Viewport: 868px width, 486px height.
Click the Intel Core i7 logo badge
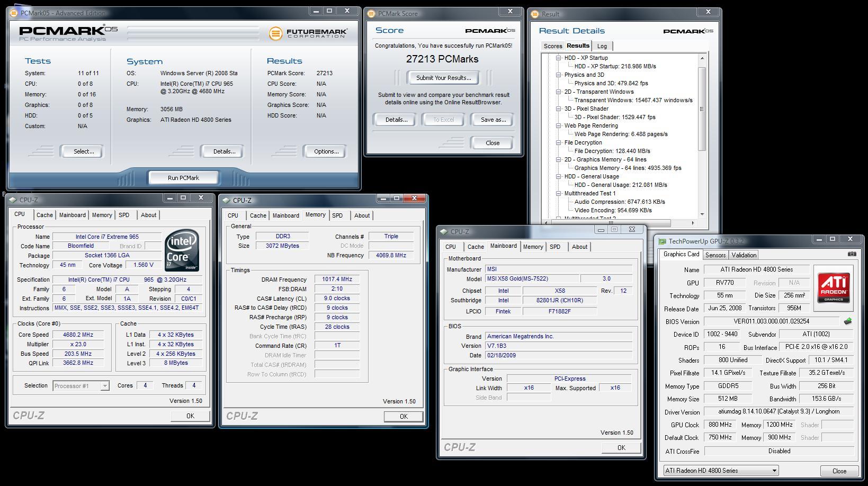(182, 250)
